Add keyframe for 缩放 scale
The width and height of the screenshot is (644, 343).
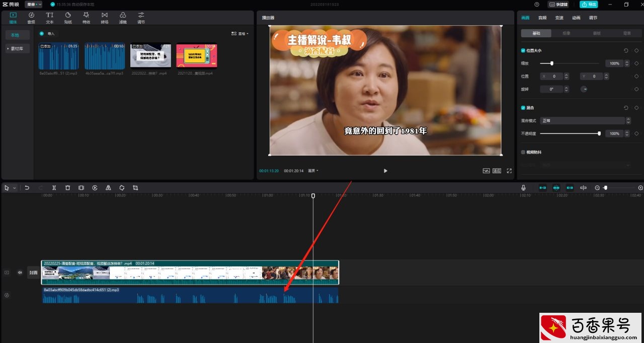coord(636,63)
